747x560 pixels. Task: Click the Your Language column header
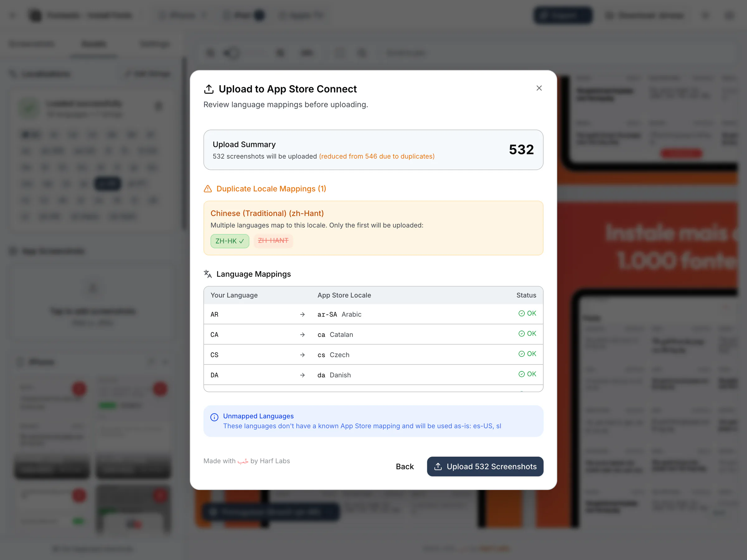tap(234, 295)
